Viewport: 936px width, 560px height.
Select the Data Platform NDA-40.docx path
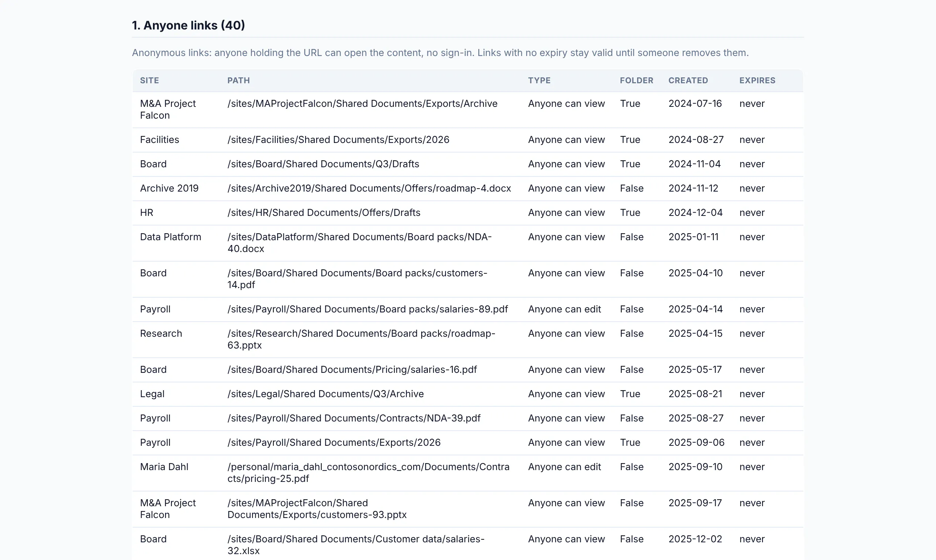[359, 243]
